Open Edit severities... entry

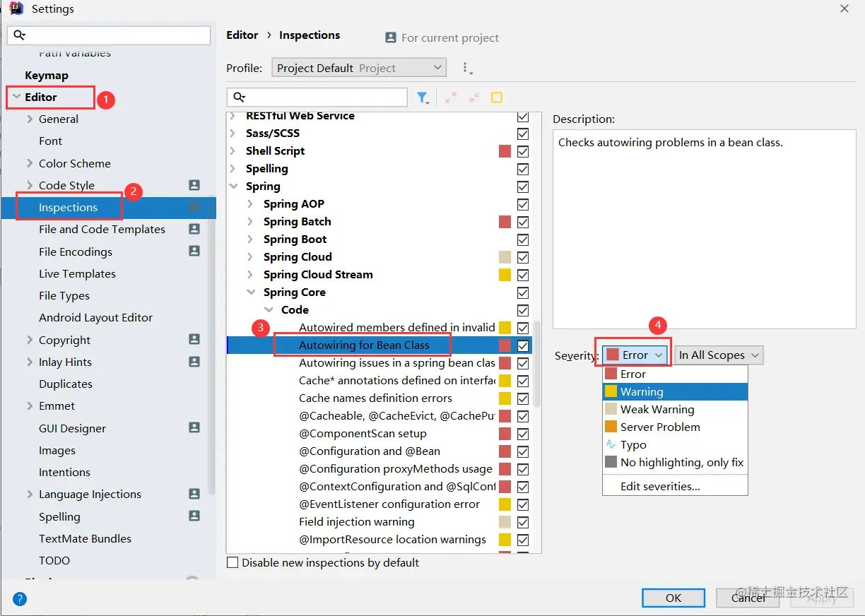click(675, 486)
